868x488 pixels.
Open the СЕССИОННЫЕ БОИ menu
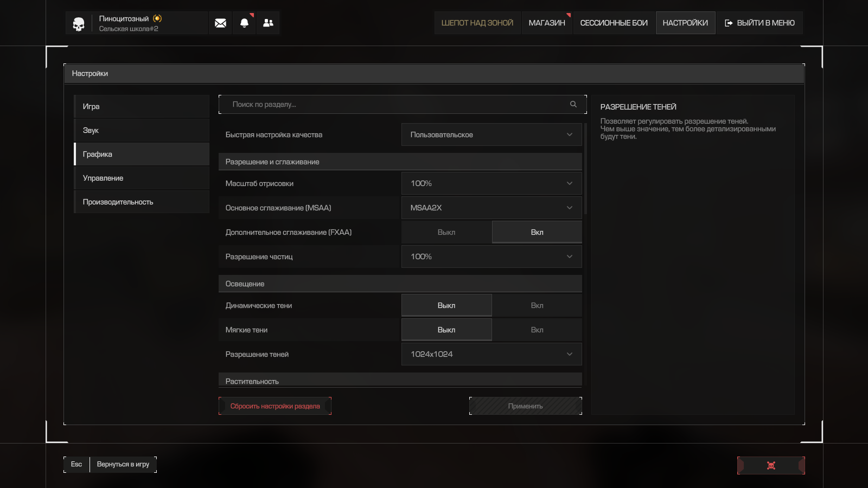click(x=614, y=23)
